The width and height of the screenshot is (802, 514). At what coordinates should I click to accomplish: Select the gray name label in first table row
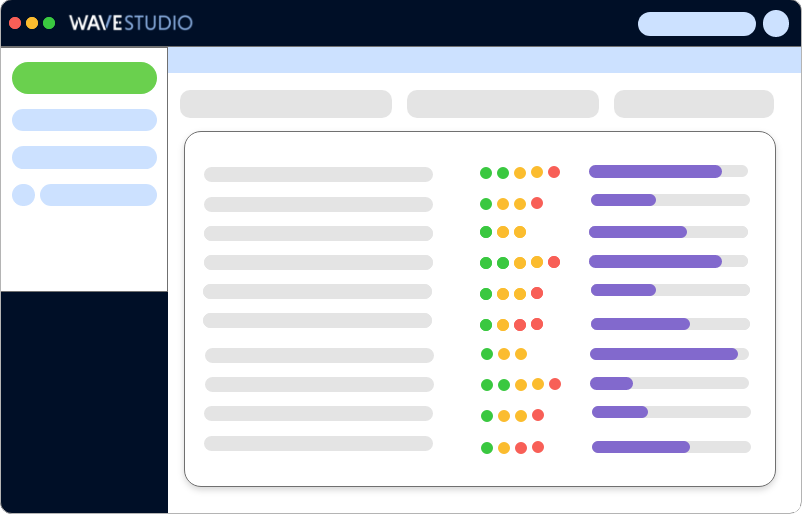click(318, 174)
